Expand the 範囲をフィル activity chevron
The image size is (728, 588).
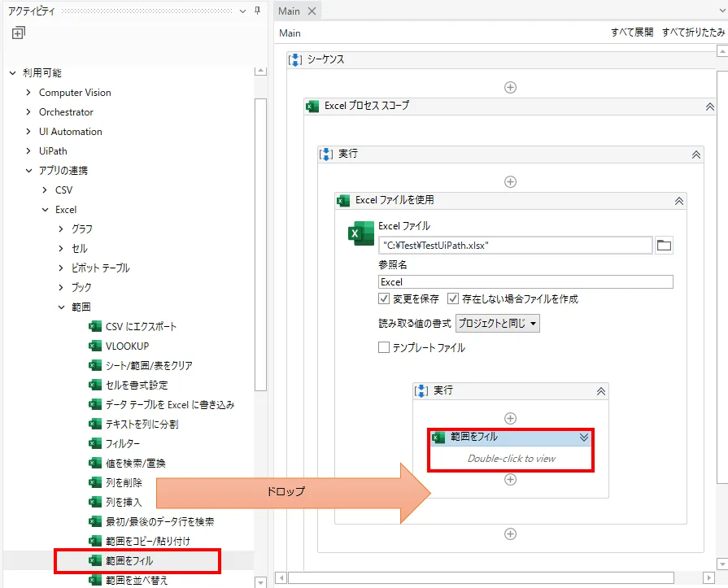pos(583,438)
